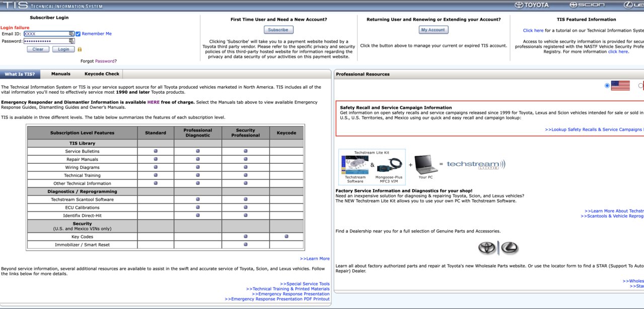Image resolution: width=644 pixels, height=309 pixels.
Task: Select the US flag radio button
Action: (x=607, y=86)
